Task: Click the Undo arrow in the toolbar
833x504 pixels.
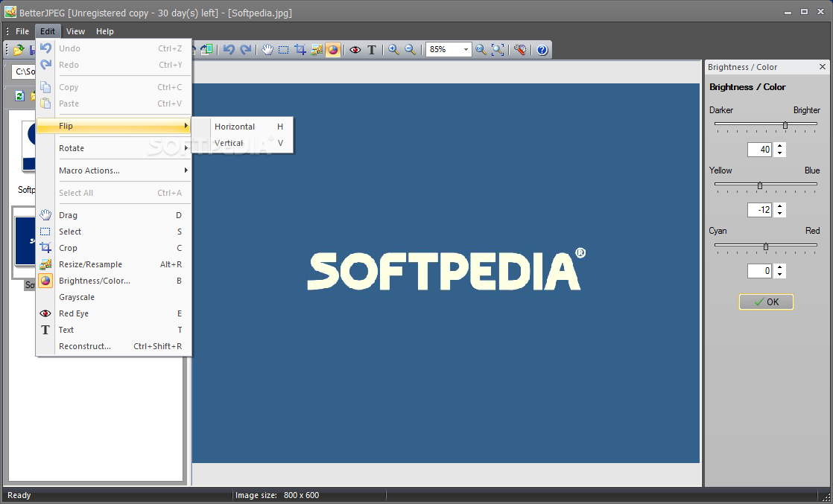Action: (x=229, y=50)
